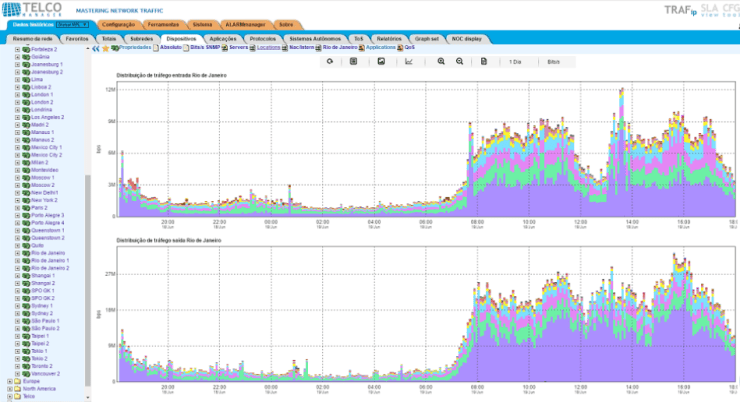740x402 pixels.
Task: Switch to the Aplicações tab
Action: point(223,39)
